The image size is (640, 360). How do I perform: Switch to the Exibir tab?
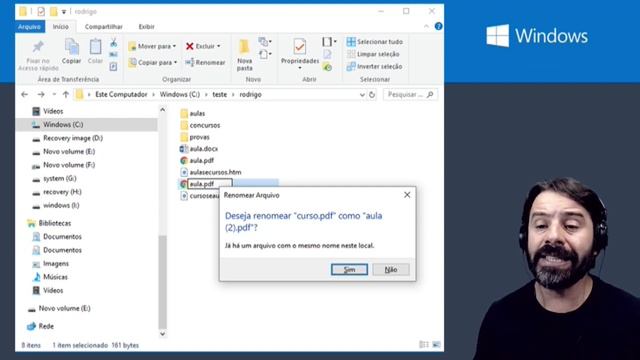(x=146, y=27)
